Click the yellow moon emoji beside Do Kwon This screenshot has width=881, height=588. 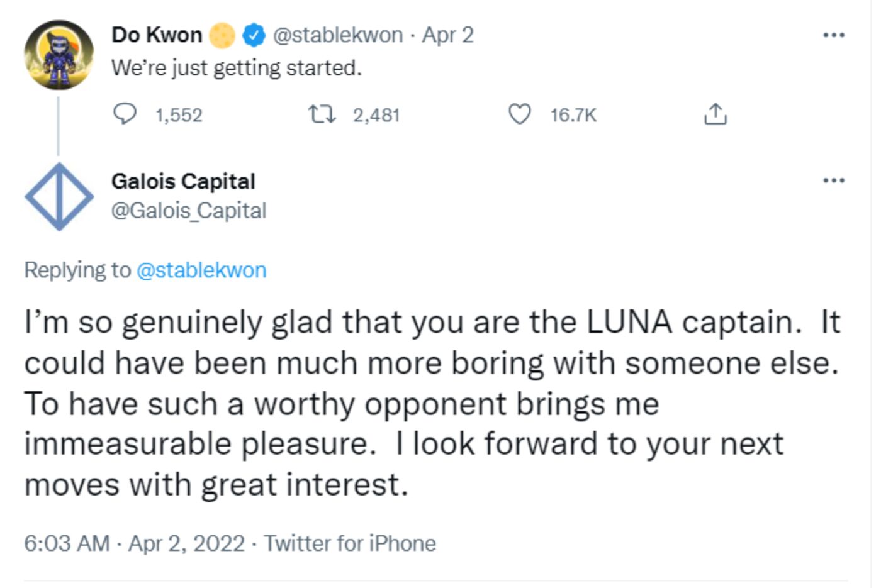[x=222, y=35]
